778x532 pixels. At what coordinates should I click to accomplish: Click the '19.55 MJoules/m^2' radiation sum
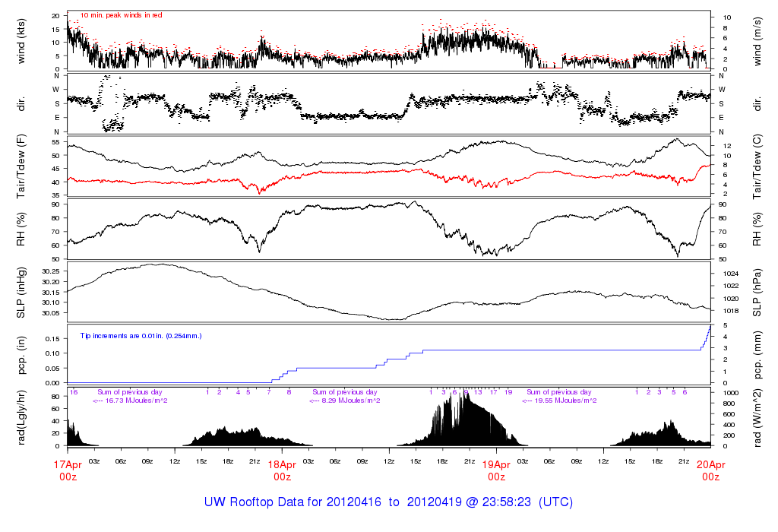click(565, 401)
